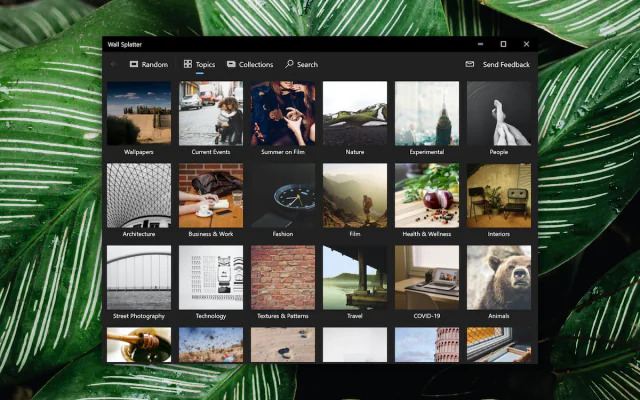Open the Travel topic thumbnail
The image size is (640, 400).
pos(355,278)
